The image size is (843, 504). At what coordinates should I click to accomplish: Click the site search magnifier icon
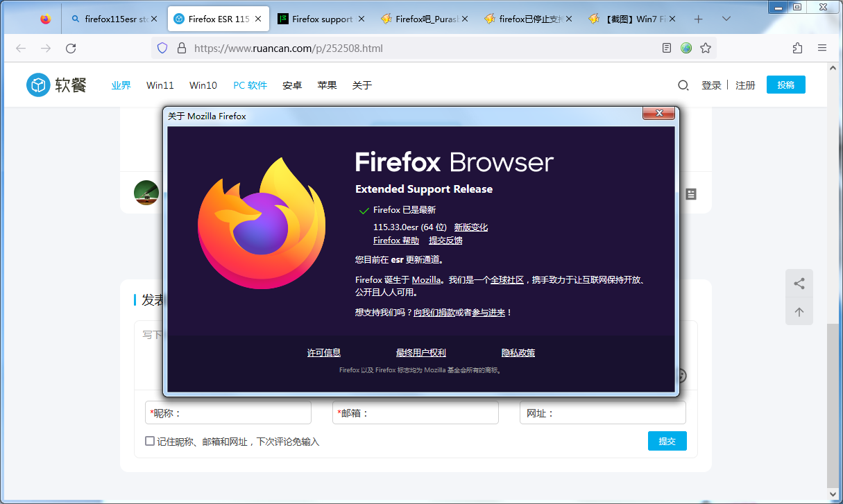(x=683, y=85)
